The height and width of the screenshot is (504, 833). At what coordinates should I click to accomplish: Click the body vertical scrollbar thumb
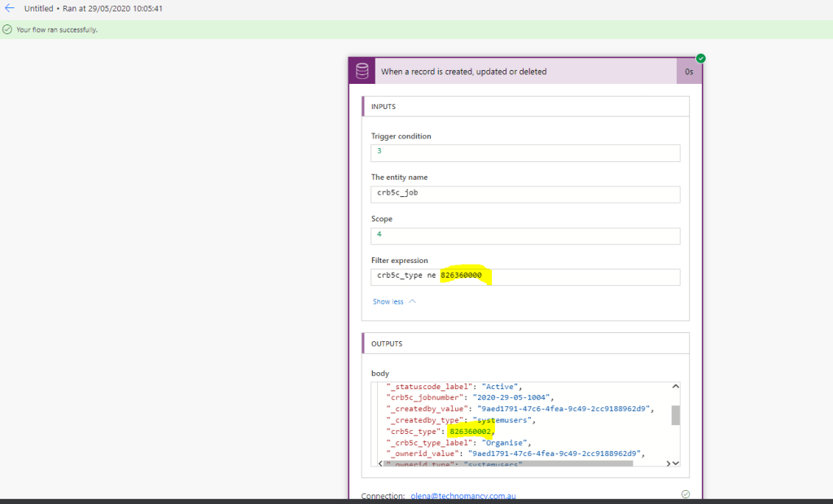pos(675,415)
